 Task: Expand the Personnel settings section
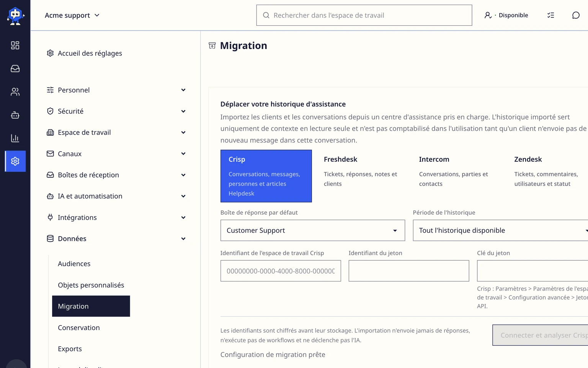[x=116, y=90]
